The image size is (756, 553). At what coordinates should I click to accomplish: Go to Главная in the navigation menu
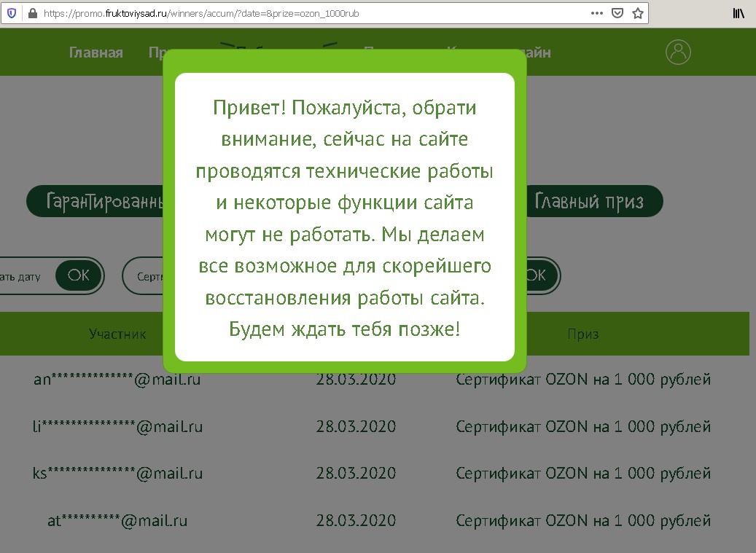pos(96,52)
